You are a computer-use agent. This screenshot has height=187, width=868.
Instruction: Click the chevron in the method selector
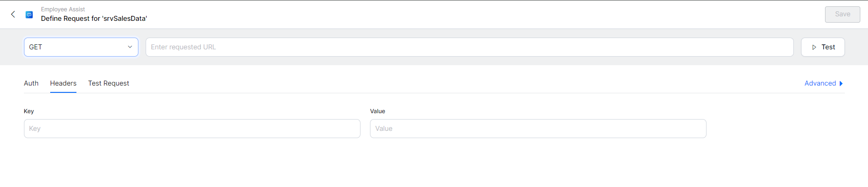pyautogui.click(x=130, y=47)
